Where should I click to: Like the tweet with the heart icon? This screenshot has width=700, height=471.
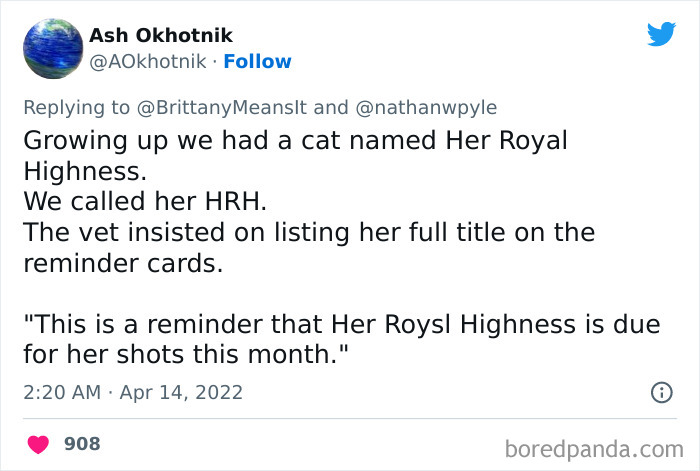[39, 442]
